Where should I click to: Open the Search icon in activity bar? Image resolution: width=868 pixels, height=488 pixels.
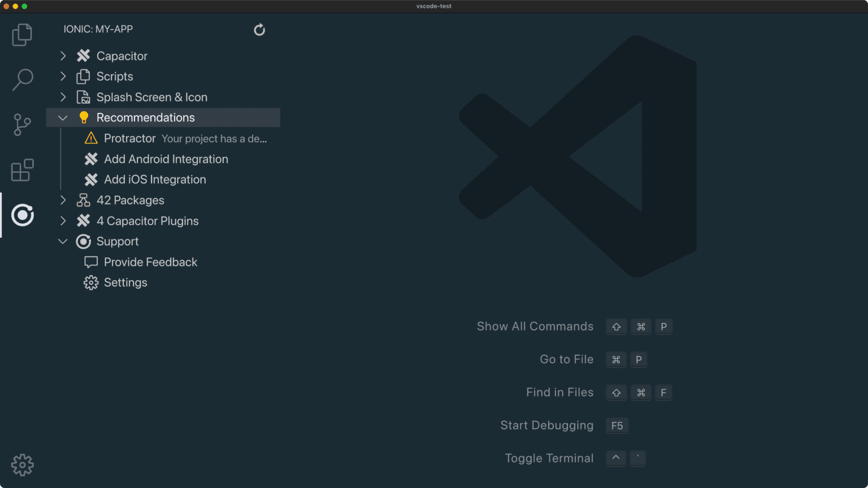pos(22,80)
